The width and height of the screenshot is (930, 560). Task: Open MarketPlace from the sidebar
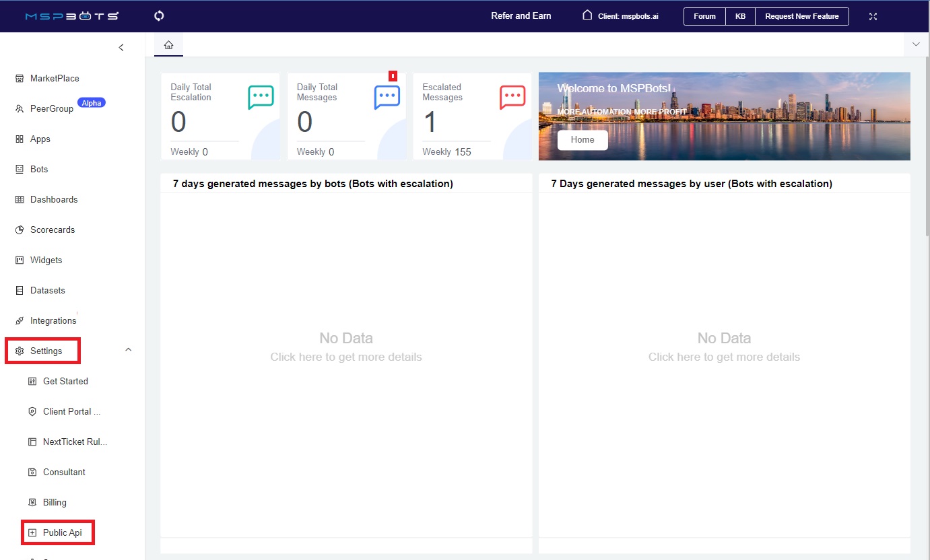coord(54,79)
